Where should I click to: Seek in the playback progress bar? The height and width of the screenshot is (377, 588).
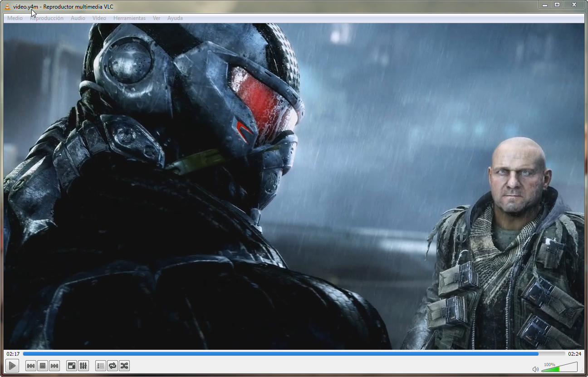click(x=294, y=354)
